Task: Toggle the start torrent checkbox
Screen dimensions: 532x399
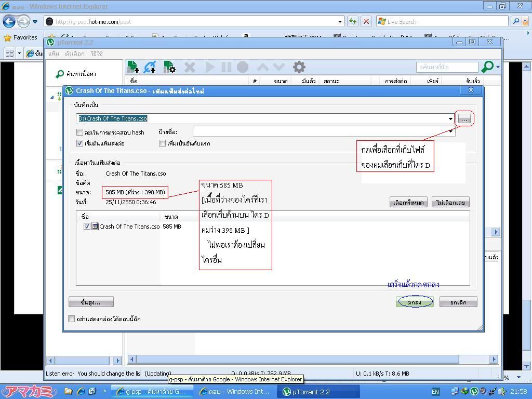Action: (79, 143)
